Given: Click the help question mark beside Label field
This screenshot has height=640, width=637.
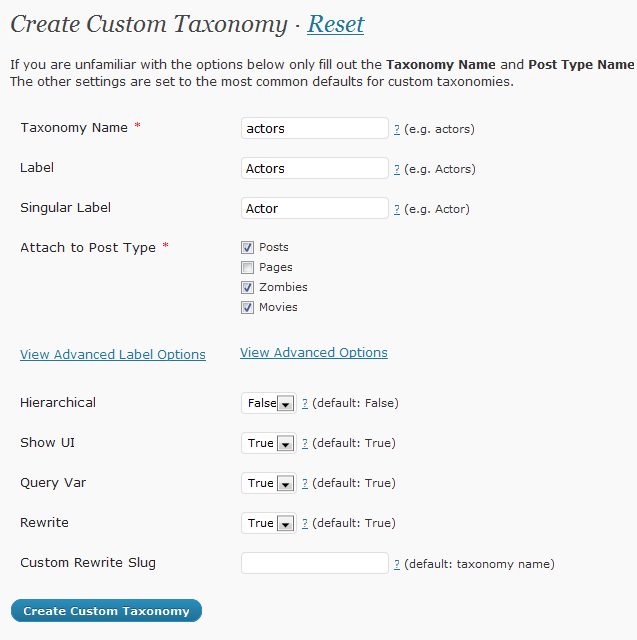Looking at the screenshot, I should [397, 169].
